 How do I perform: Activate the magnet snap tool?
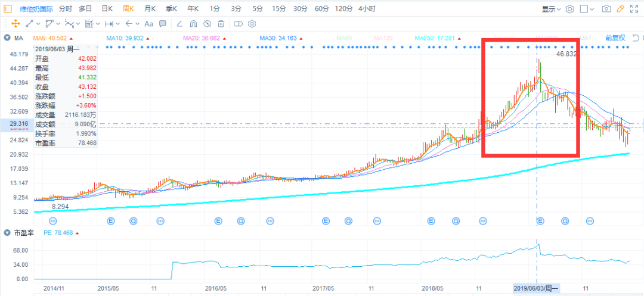(x=193, y=23)
